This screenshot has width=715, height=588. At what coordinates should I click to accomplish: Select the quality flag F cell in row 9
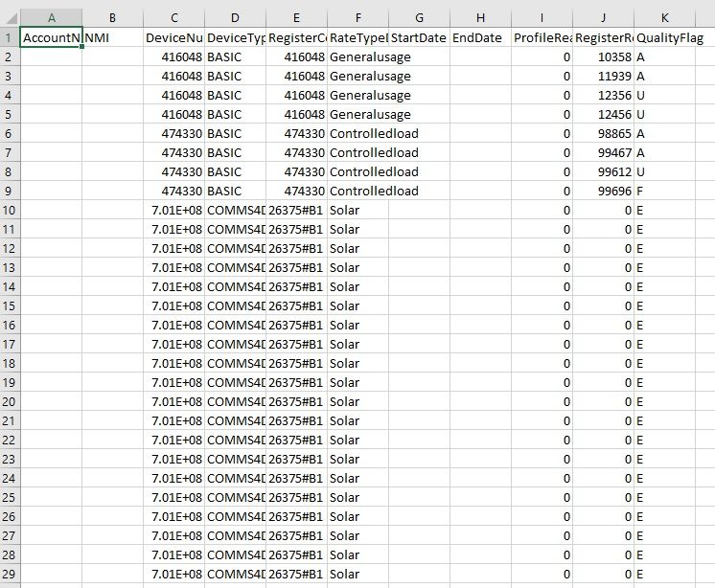coord(664,191)
